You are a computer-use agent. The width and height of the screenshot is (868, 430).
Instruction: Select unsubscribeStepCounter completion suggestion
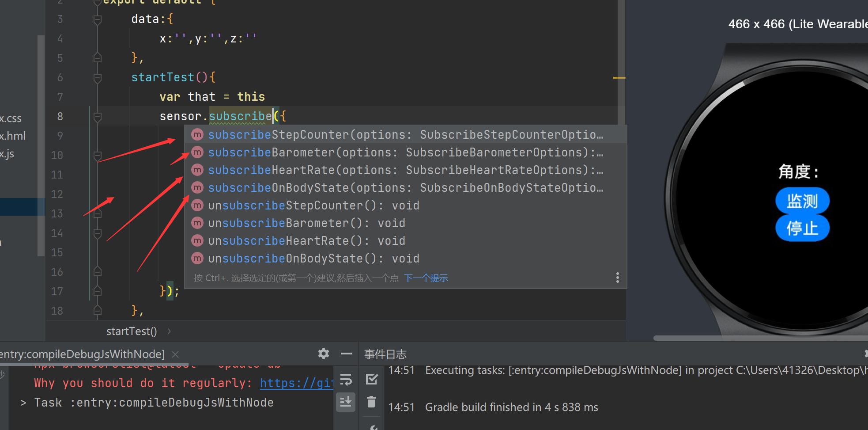[x=405, y=205]
